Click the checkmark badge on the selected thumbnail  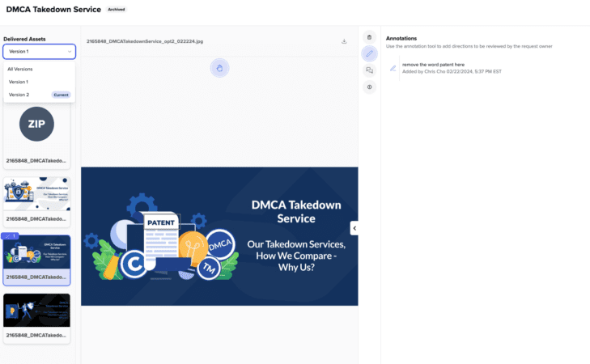[x=10, y=236]
